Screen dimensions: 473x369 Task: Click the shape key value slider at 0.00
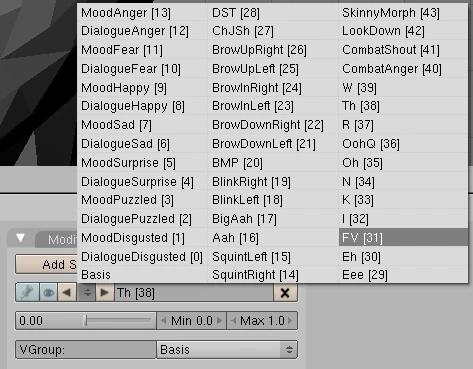pyautogui.click(x=86, y=321)
